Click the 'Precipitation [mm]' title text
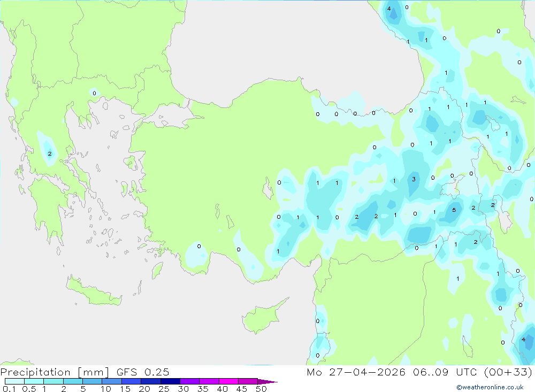535x392 pixels. [x=55, y=372]
